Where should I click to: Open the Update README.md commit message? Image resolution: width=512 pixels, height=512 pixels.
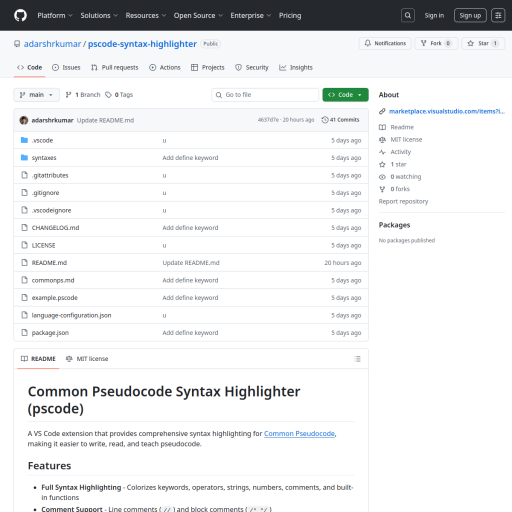tap(105, 120)
